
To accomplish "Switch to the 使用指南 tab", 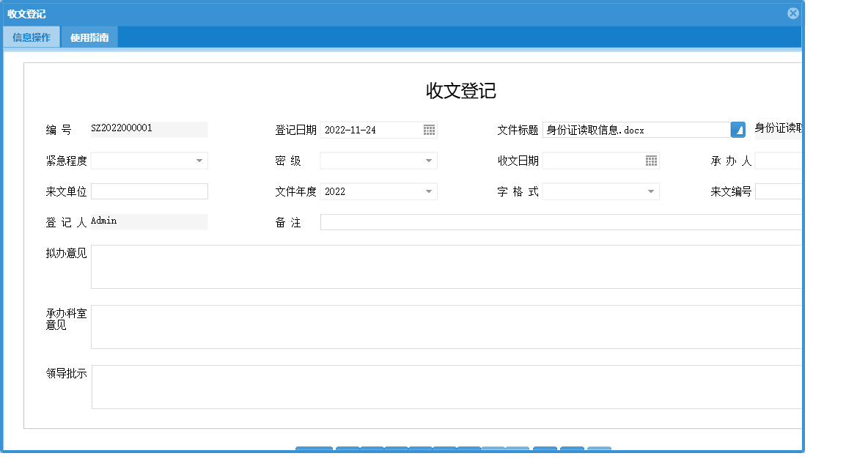I will coord(91,36).
